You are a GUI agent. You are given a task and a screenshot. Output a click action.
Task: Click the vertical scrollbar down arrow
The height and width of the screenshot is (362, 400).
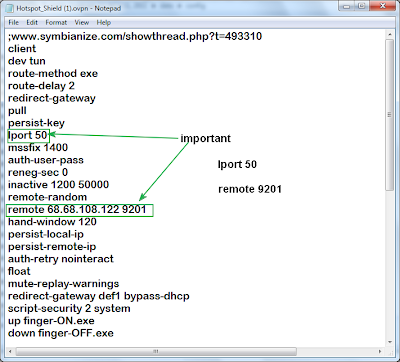tap(390, 342)
